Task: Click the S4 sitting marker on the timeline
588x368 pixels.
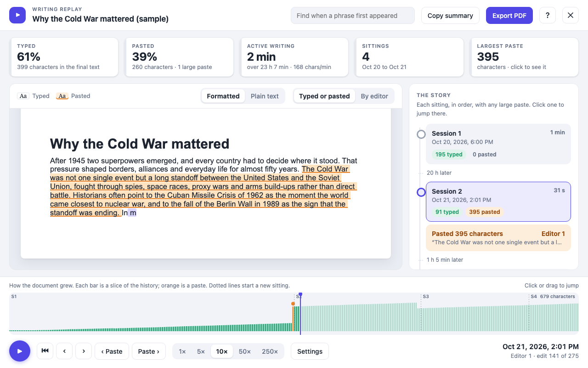Action: pos(533,297)
